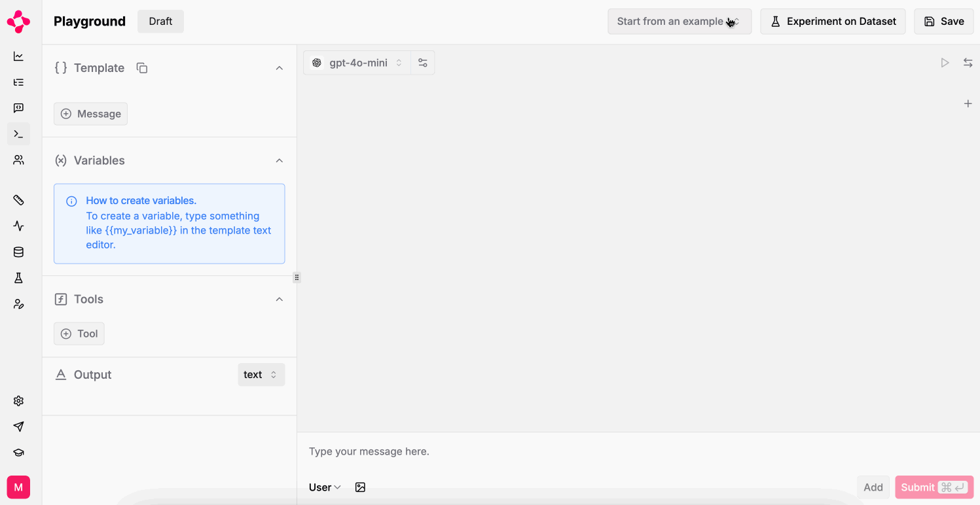980x505 pixels.
Task: Click the panel resize handle grip
Action: tap(297, 277)
